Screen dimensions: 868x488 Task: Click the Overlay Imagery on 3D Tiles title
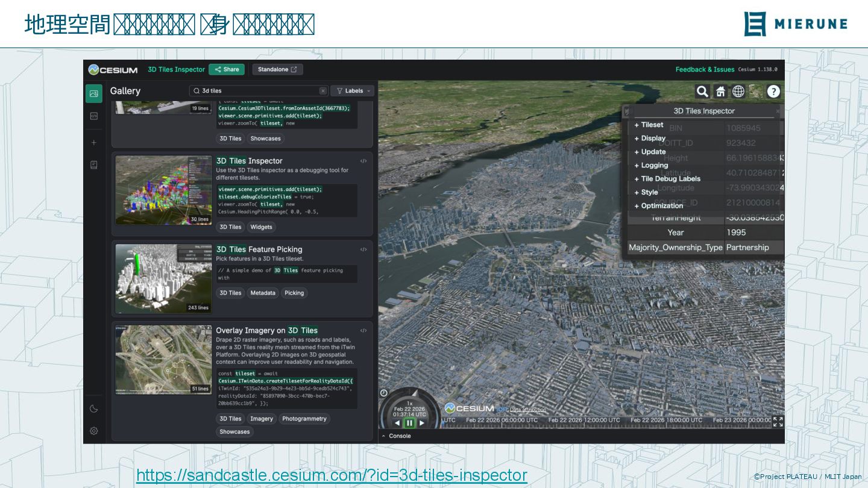pyautogui.click(x=267, y=330)
